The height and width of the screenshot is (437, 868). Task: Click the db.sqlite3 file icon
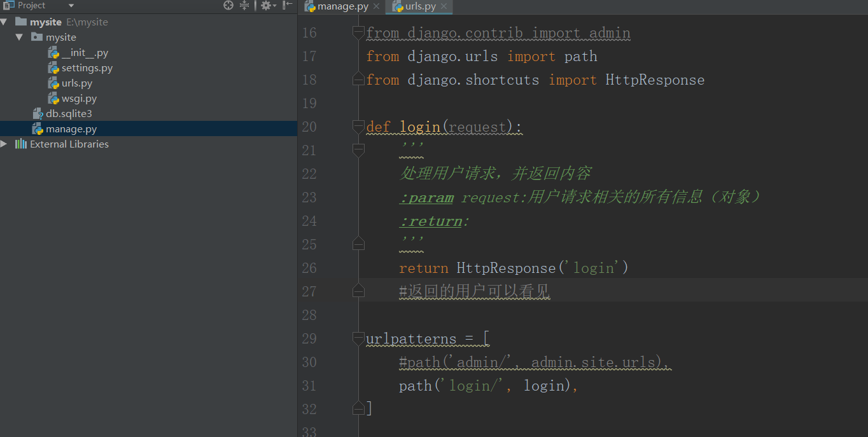tap(38, 114)
